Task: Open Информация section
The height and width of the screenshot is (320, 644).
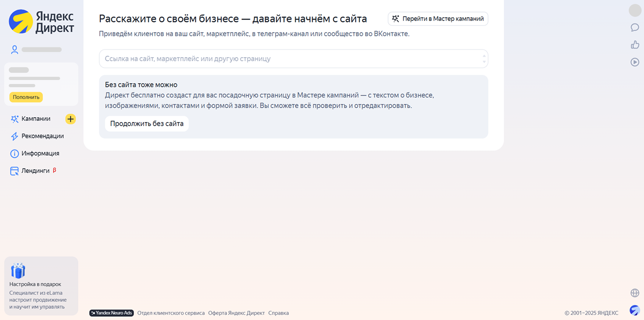Action: (40, 153)
